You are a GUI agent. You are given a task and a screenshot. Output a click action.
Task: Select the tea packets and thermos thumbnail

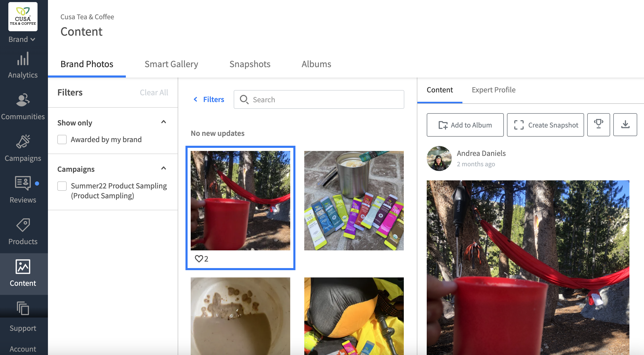[354, 201]
